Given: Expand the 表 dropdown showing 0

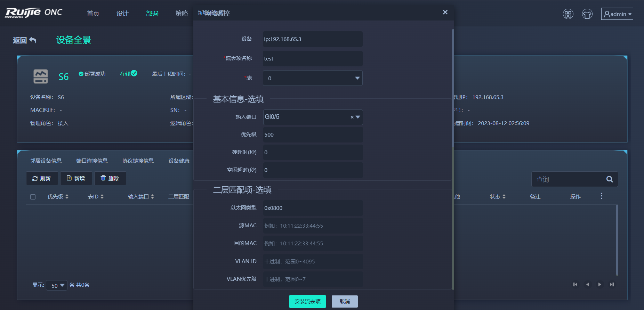Looking at the screenshot, I should [313, 78].
